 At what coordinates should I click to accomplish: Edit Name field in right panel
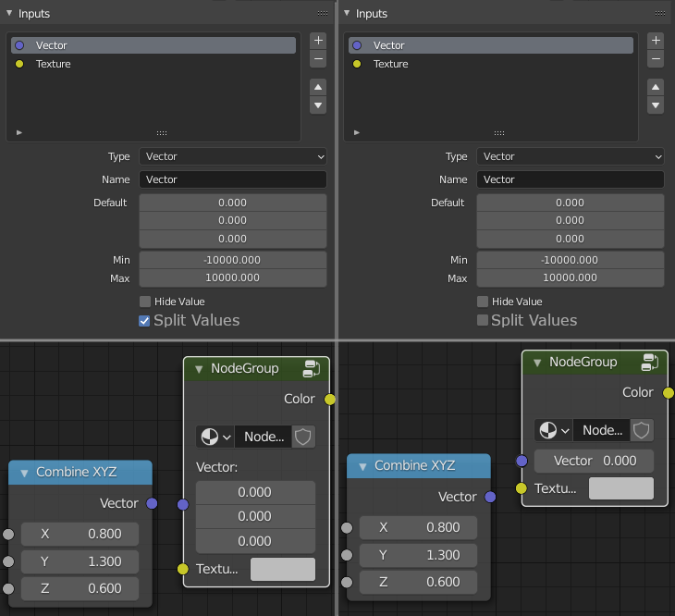[x=571, y=179]
